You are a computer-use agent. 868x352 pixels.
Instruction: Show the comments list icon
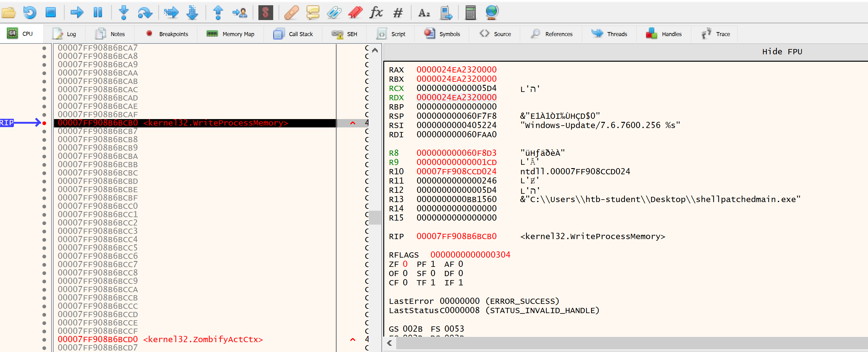pyautogui.click(x=313, y=13)
